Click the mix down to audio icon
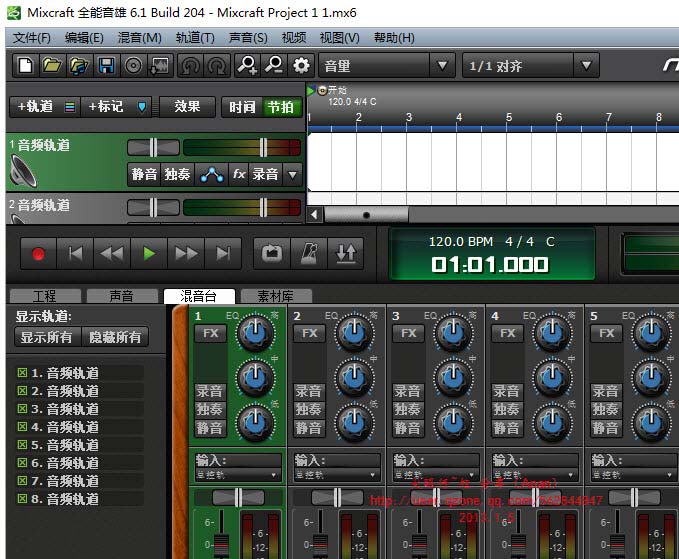This screenshot has width=679, height=559. click(x=160, y=66)
